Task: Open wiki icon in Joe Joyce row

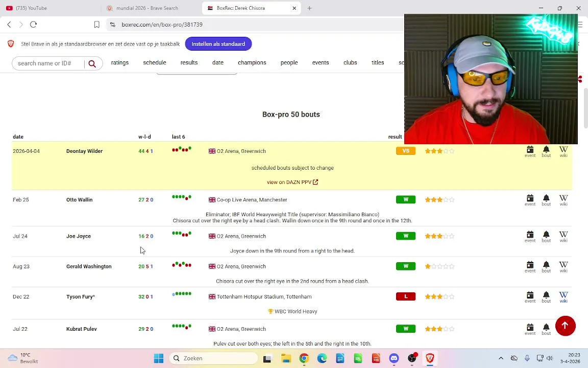Action: 563,237
